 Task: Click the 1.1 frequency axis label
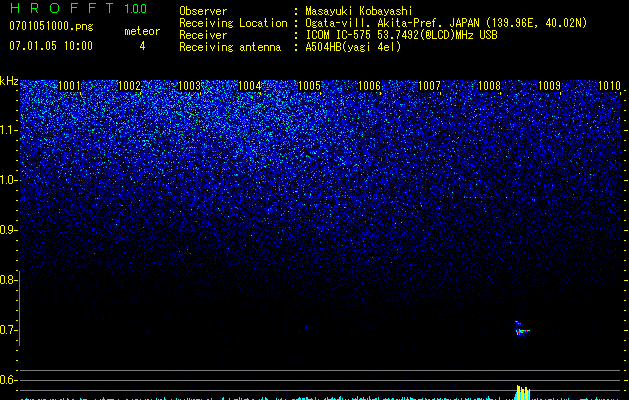(8, 130)
